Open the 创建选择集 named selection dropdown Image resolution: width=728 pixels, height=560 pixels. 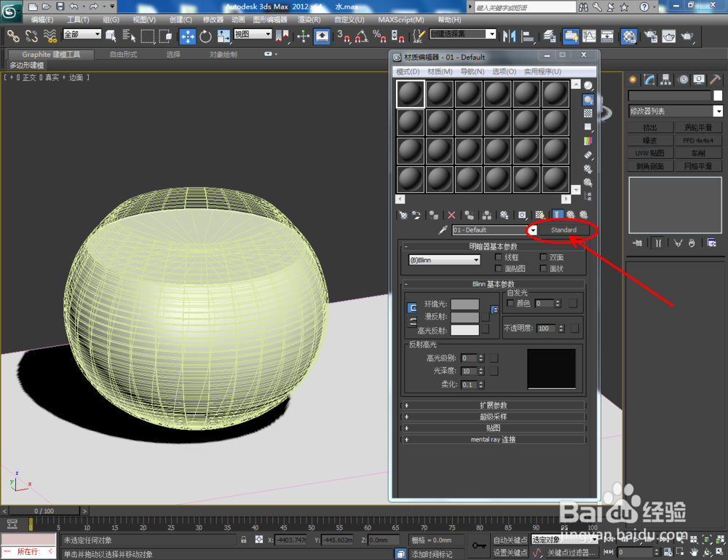pyautogui.click(x=463, y=34)
